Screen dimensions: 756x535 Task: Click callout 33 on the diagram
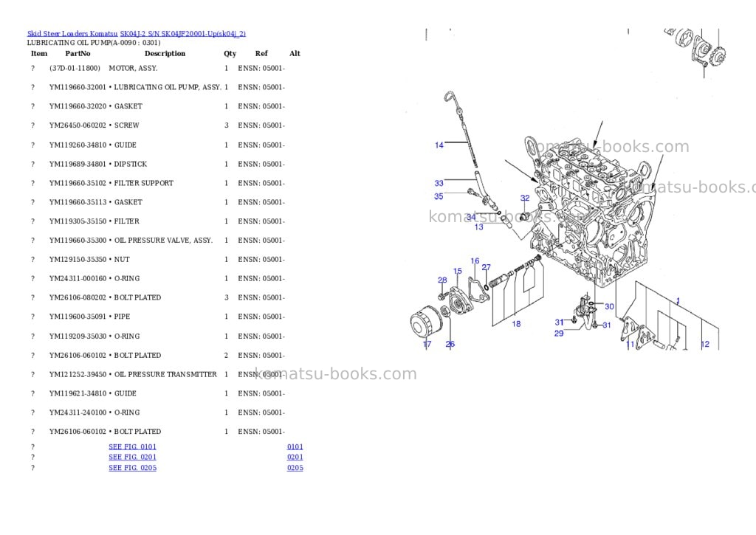tap(439, 183)
